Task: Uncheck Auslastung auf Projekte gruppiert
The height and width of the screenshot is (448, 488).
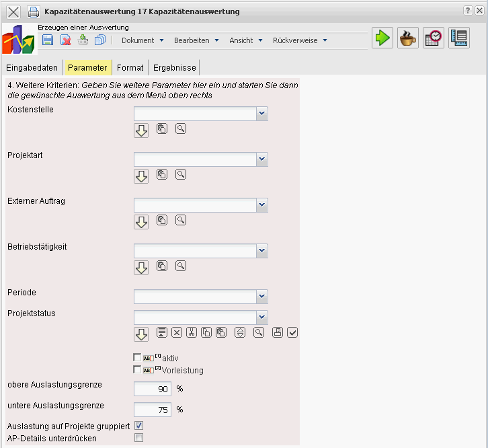Action: [139, 426]
